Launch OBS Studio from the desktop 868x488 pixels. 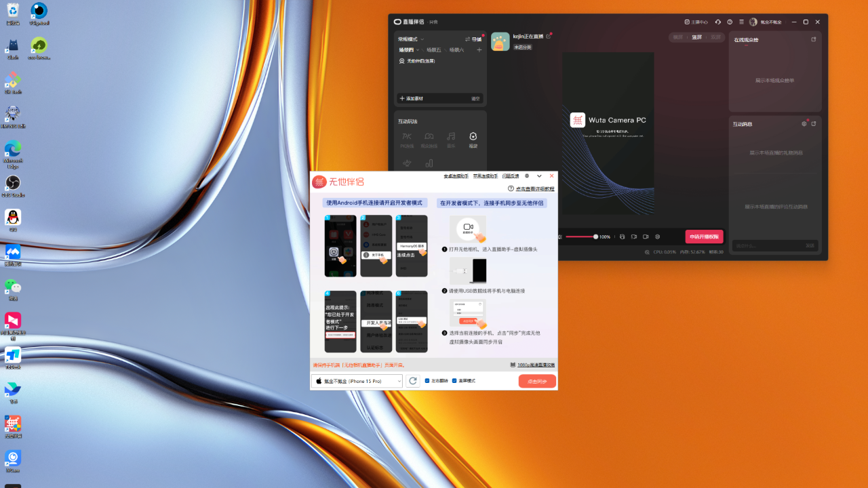point(12,184)
